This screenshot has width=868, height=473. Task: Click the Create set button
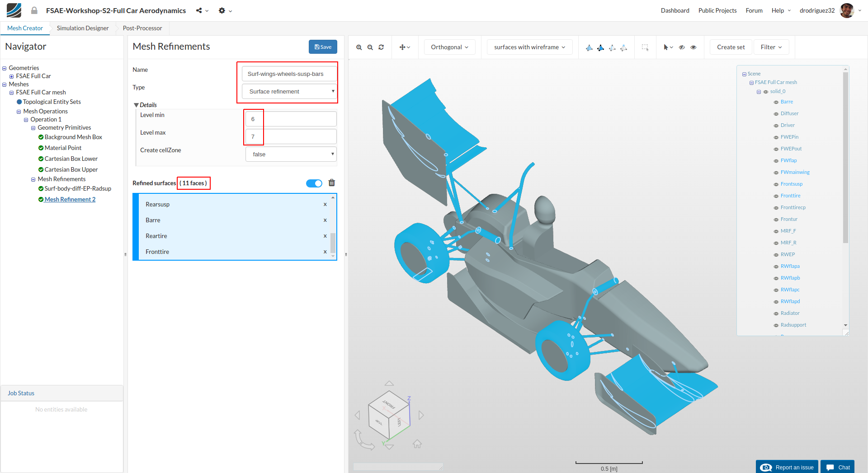[731, 47]
